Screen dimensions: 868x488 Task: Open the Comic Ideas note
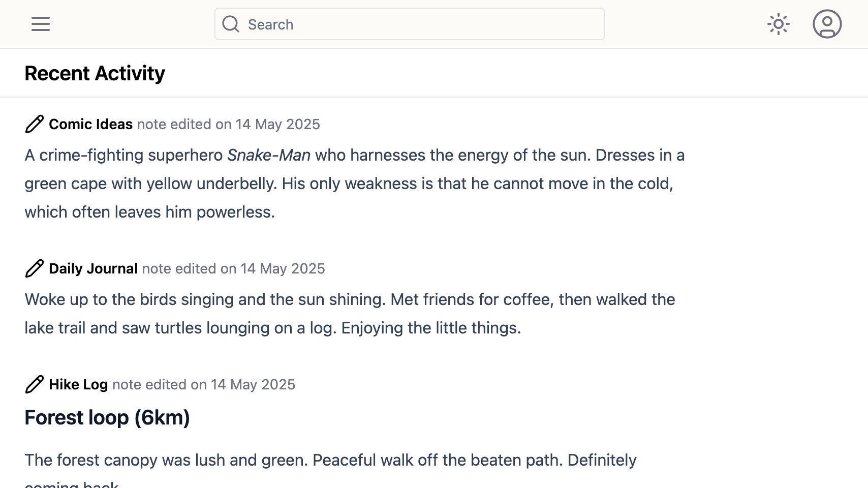pos(90,124)
